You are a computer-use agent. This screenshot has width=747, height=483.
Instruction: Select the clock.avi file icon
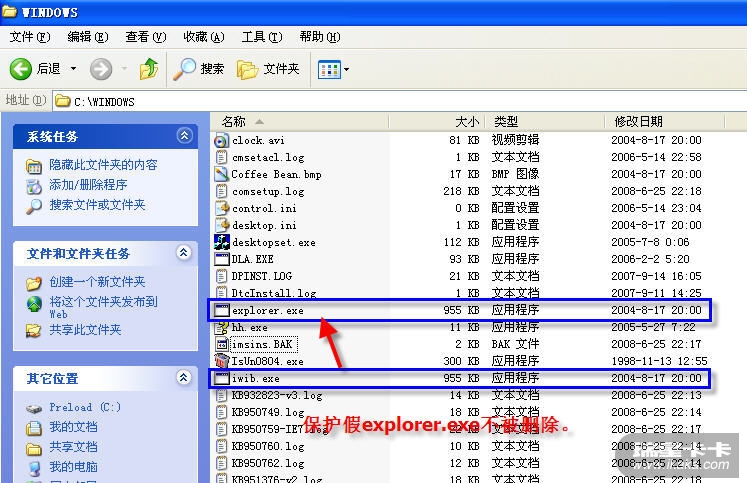(x=222, y=141)
